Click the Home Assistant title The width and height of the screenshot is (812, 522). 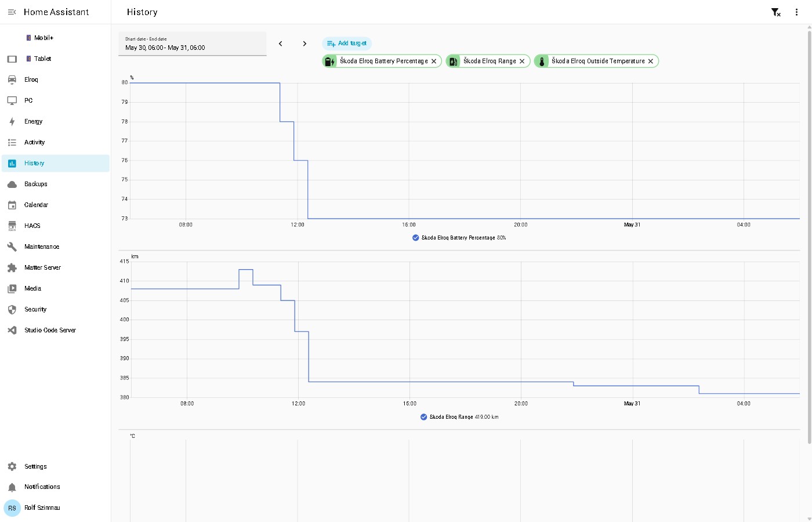(56, 12)
